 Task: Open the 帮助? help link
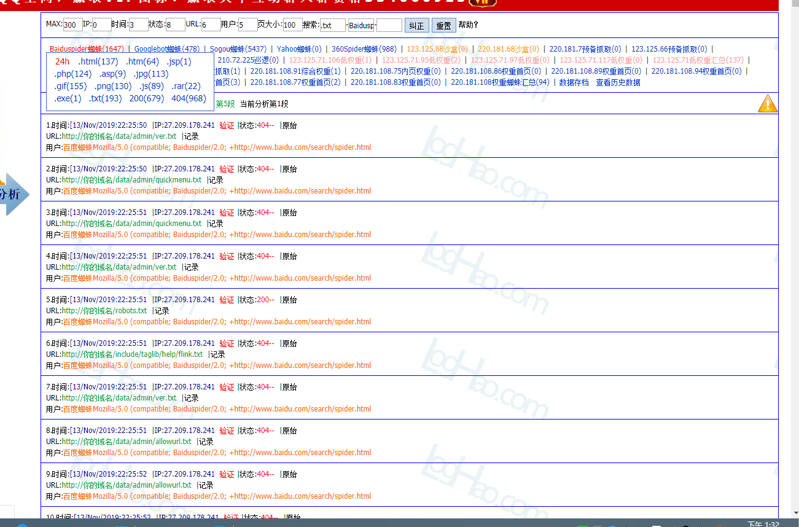click(468, 24)
